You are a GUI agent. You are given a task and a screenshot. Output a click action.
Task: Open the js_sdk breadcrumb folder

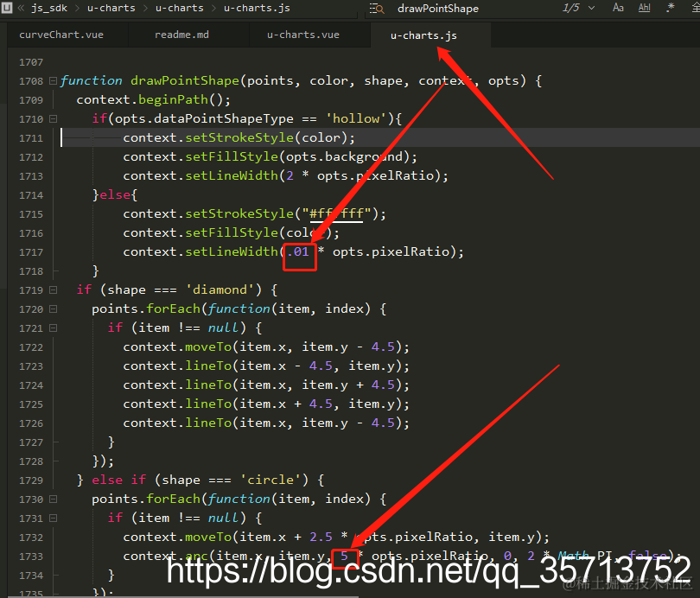click(x=49, y=8)
